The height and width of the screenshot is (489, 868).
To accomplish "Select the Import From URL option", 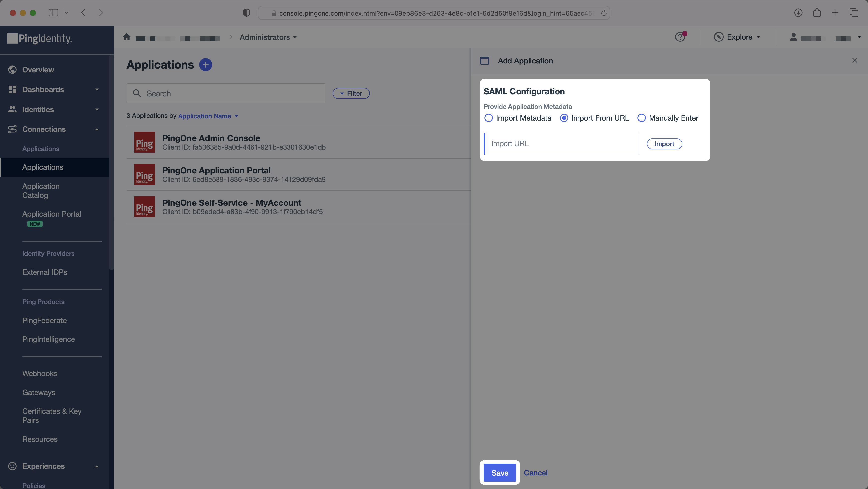I will (x=564, y=118).
